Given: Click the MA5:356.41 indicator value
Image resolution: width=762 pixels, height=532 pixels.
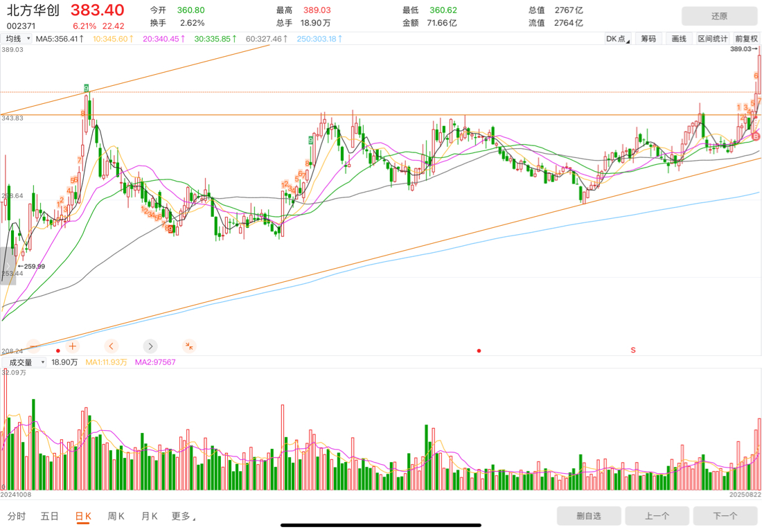Looking at the screenshot, I should pyautogui.click(x=60, y=39).
